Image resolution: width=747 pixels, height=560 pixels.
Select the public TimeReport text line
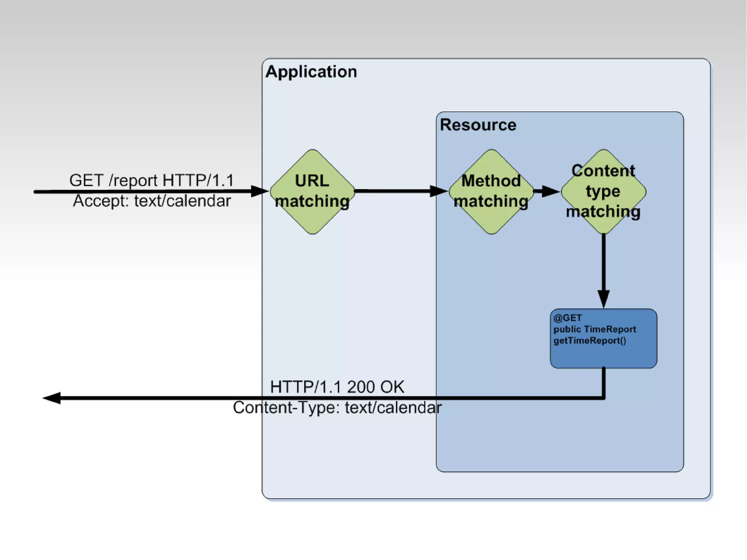[x=595, y=329]
